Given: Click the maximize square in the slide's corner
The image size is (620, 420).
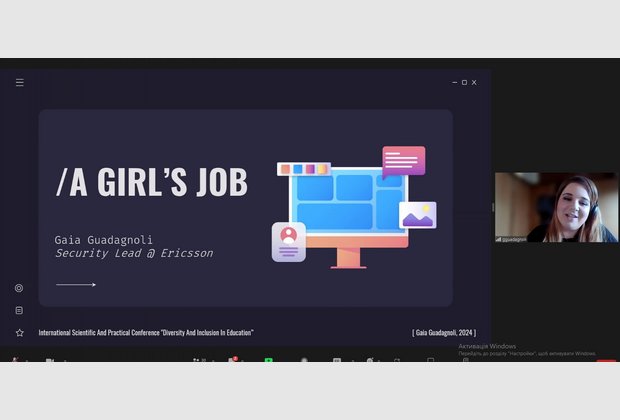Looking at the screenshot, I should (464, 82).
